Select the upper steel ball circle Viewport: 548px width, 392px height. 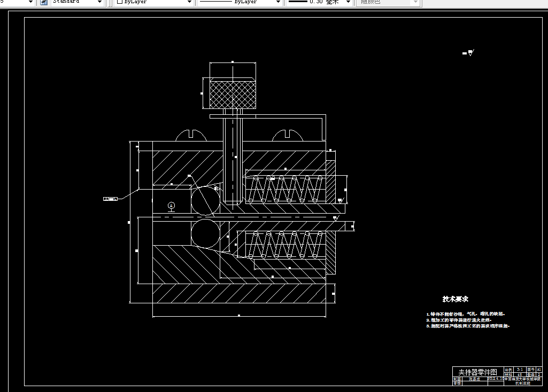[205, 200]
